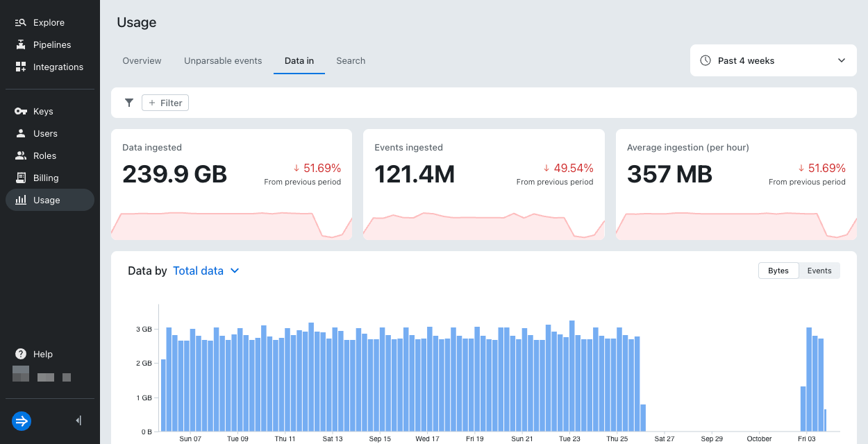Expand the time range chevron
The height and width of the screenshot is (444, 868).
click(840, 60)
